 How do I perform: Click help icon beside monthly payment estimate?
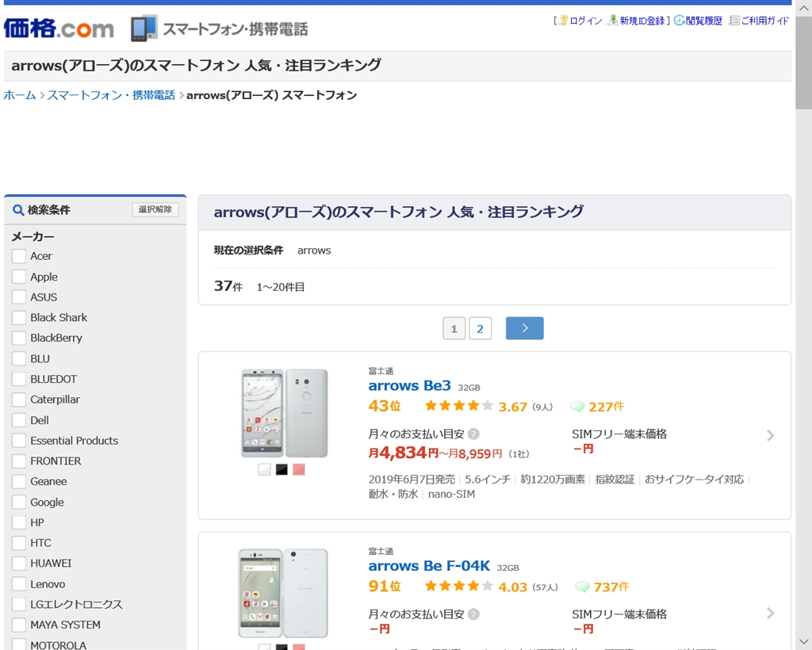[x=473, y=434]
